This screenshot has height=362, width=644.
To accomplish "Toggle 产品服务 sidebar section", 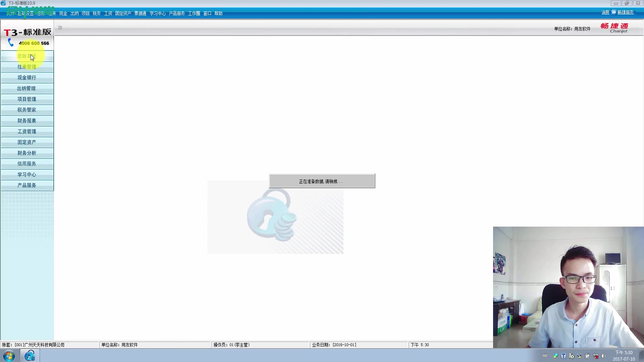I will pos(26,185).
